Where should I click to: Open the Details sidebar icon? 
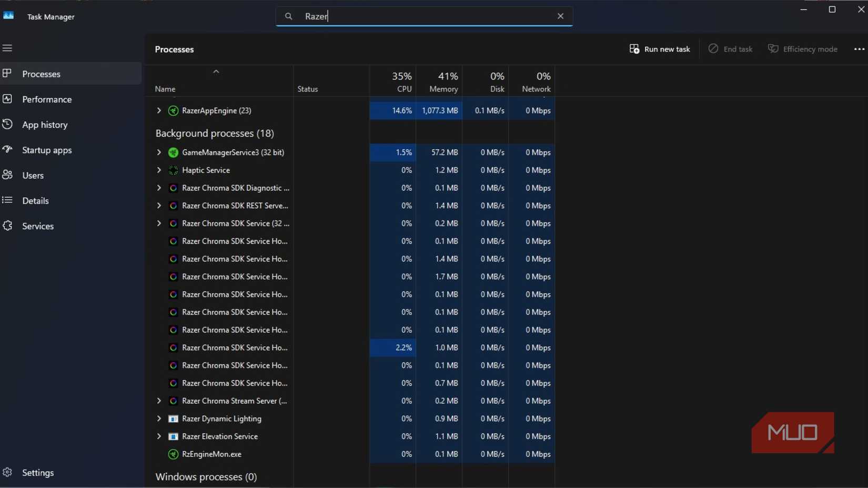(8, 200)
